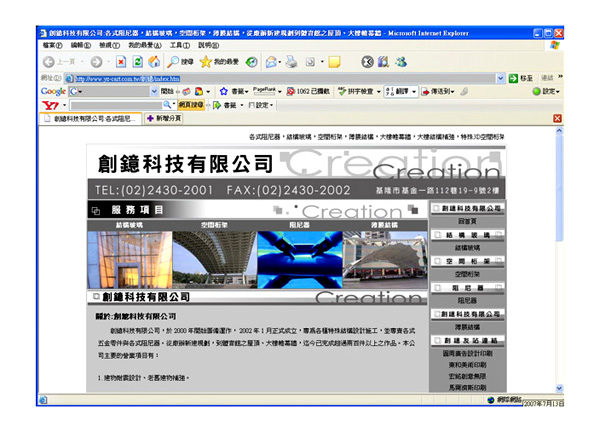
Task: Click the Yahoo 網頁搜尋 web search button
Action: coord(191,105)
